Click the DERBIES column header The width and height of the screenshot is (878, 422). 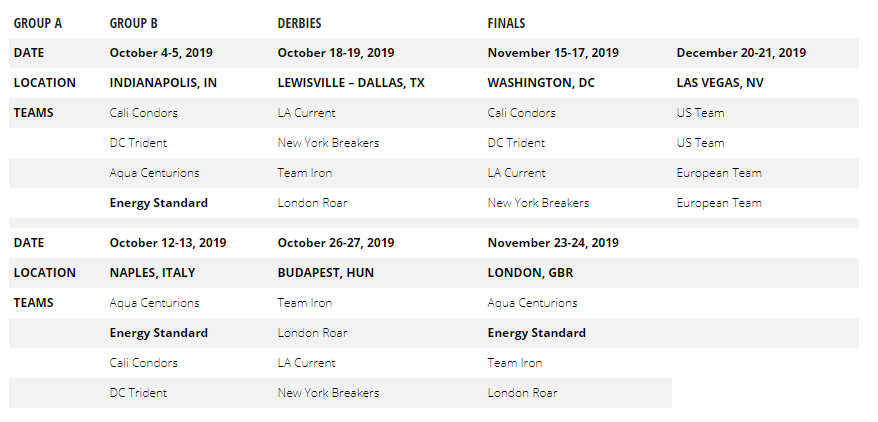299,23
